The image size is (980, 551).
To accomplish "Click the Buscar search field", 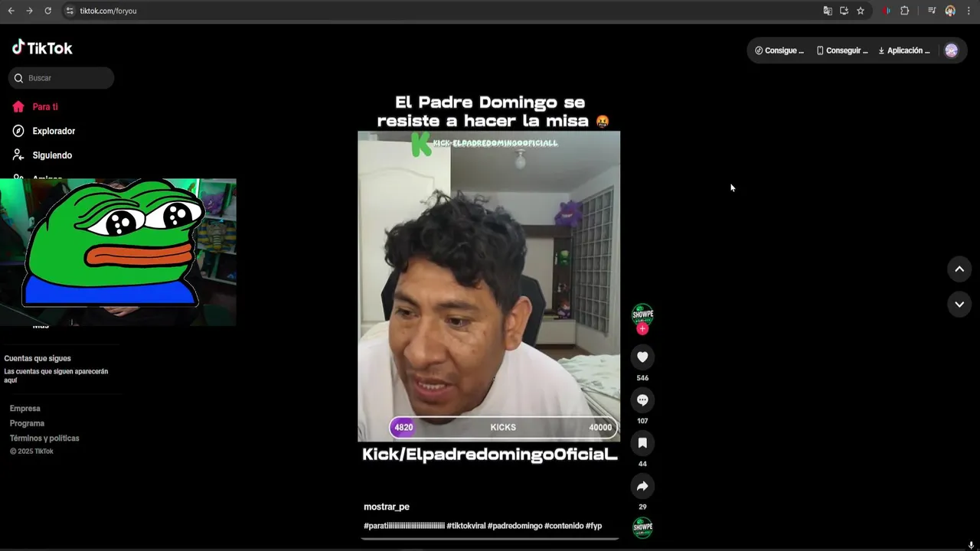I will (61, 78).
